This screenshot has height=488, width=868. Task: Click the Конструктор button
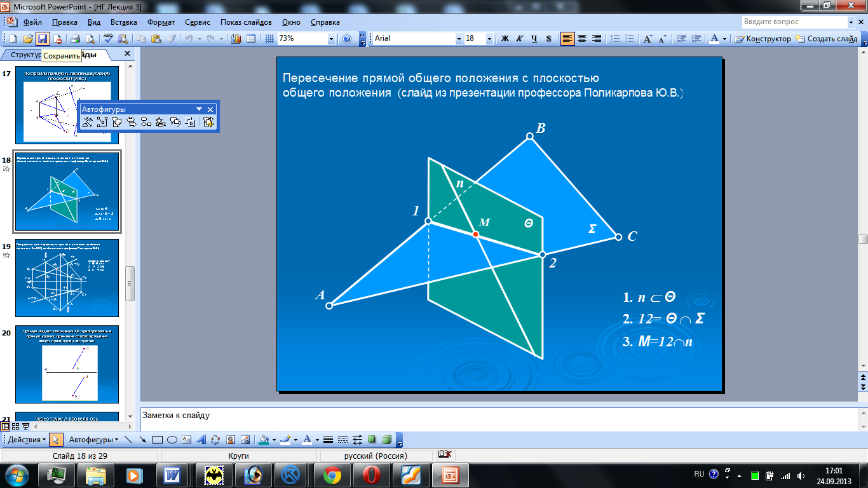point(763,38)
